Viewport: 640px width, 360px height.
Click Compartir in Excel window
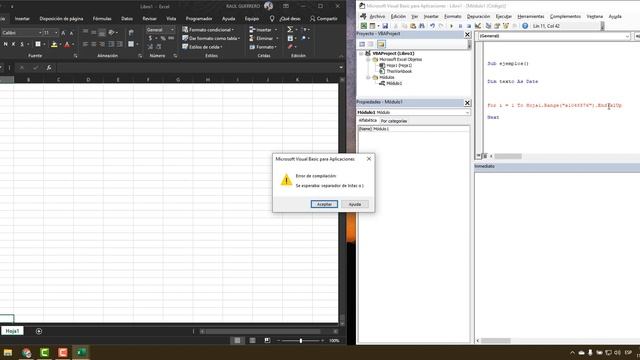(324, 18)
